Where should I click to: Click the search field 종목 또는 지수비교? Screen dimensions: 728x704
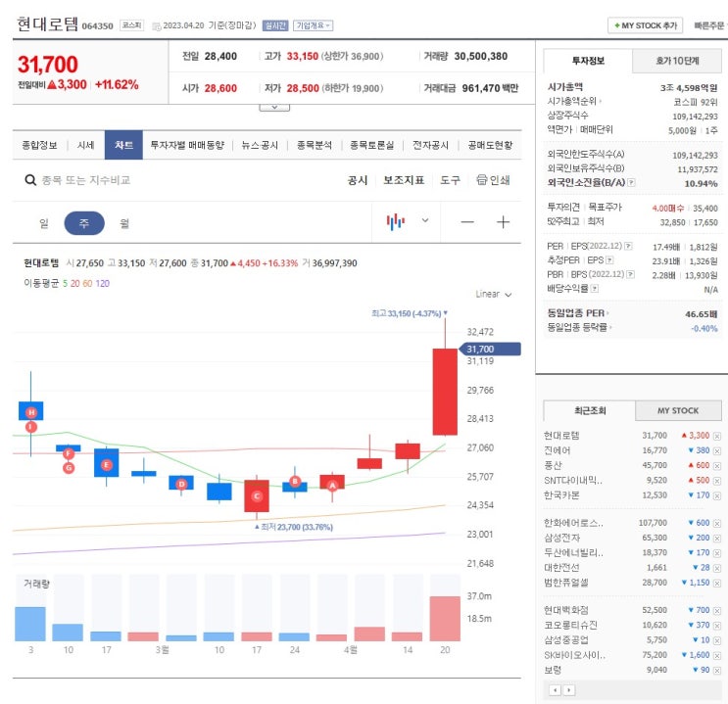point(86,180)
